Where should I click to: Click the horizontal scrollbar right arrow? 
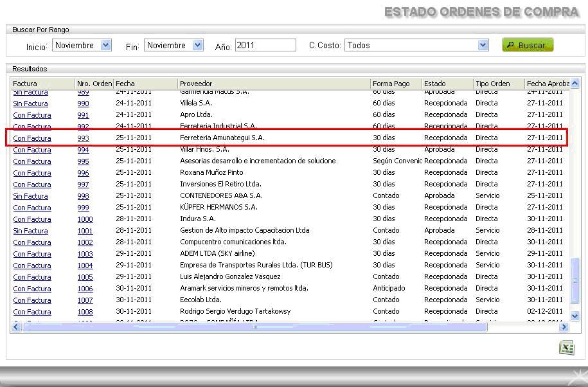coord(564,327)
